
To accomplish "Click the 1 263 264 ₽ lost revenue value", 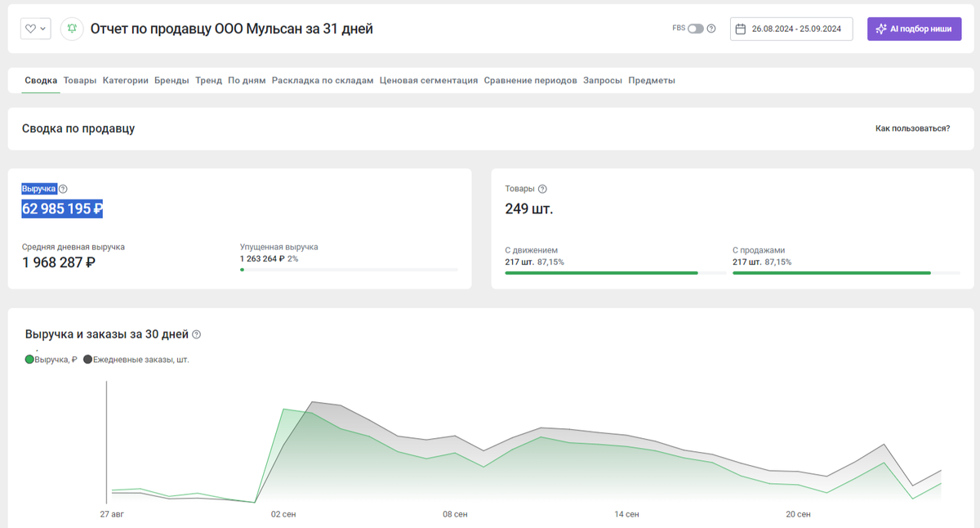I will tap(262, 258).
